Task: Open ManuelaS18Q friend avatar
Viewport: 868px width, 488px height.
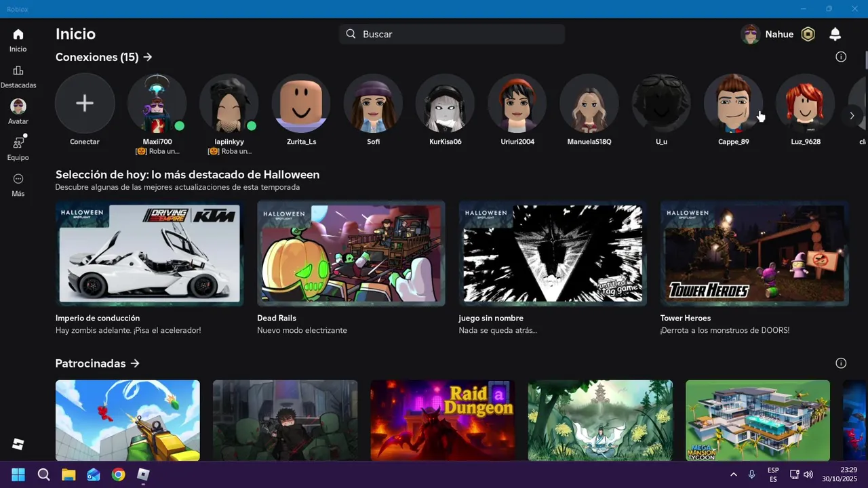Action: (589, 104)
